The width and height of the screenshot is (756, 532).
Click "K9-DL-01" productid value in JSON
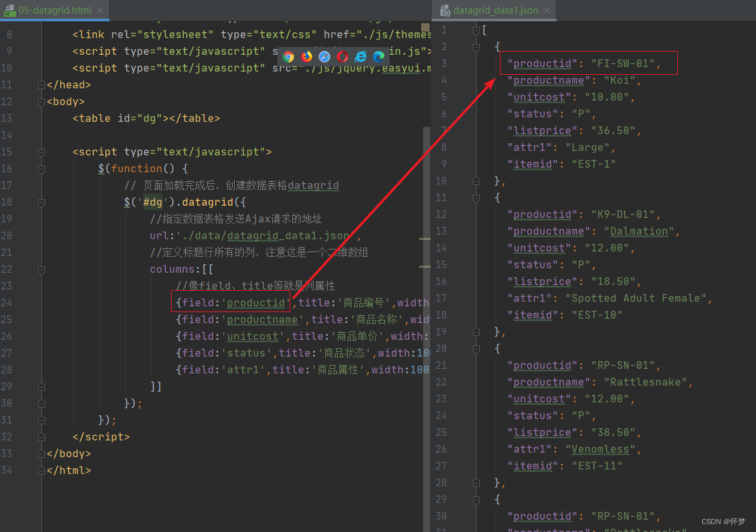point(622,215)
